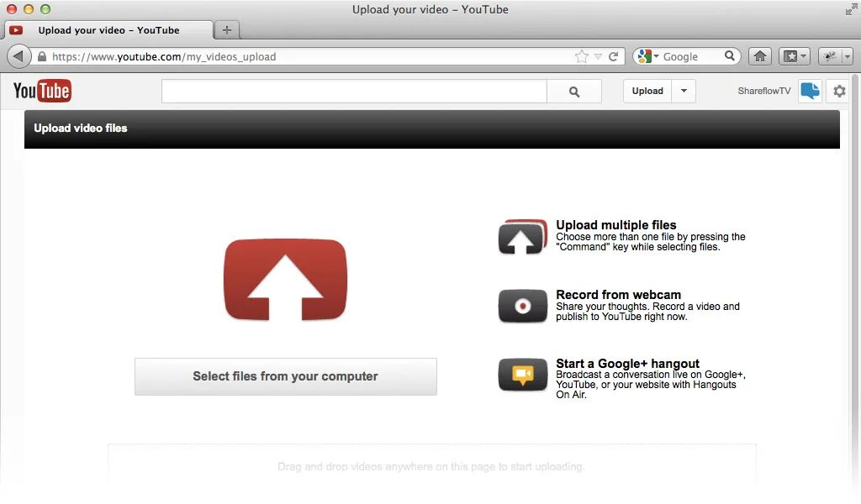Click the YouTube search magnifier button
The height and width of the screenshot is (504, 861).
click(x=573, y=92)
